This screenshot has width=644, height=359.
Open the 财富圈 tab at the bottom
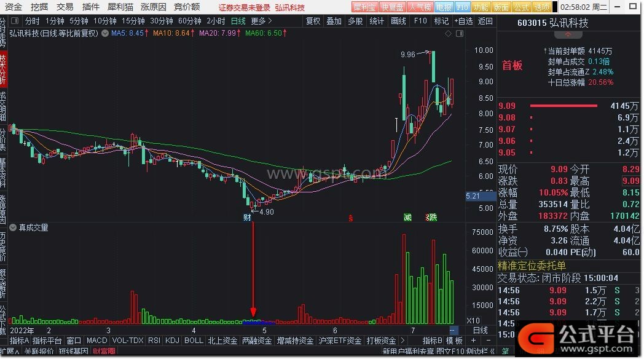[104, 352]
